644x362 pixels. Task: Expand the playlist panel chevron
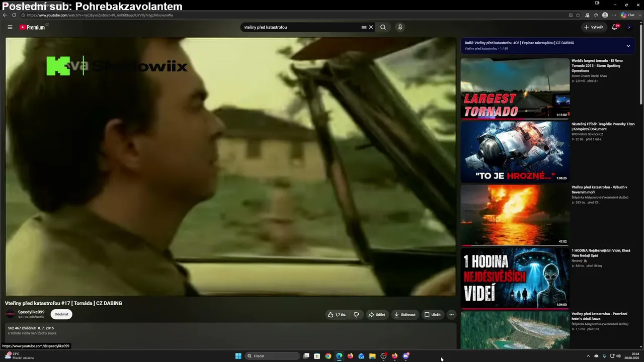pyautogui.click(x=628, y=46)
